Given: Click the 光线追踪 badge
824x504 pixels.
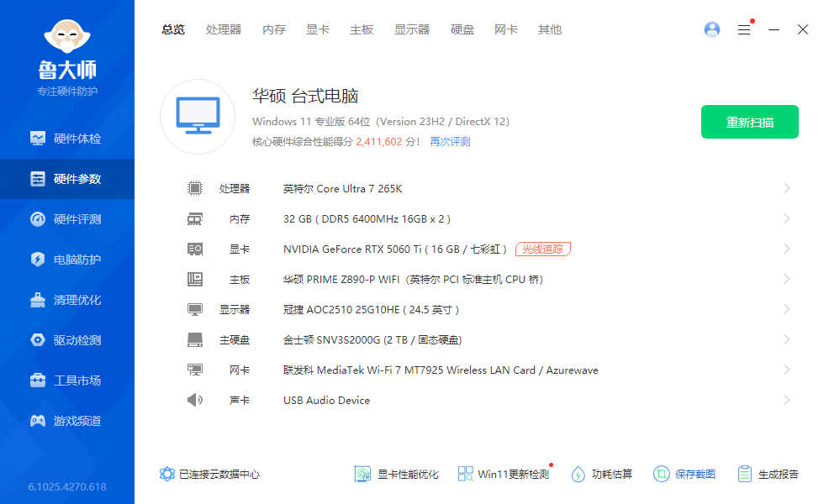Looking at the screenshot, I should [x=543, y=249].
